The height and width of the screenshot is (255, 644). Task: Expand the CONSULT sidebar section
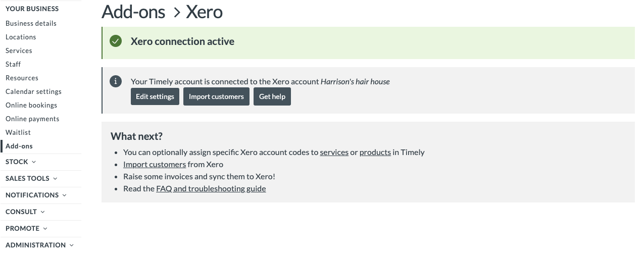coord(25,212)
